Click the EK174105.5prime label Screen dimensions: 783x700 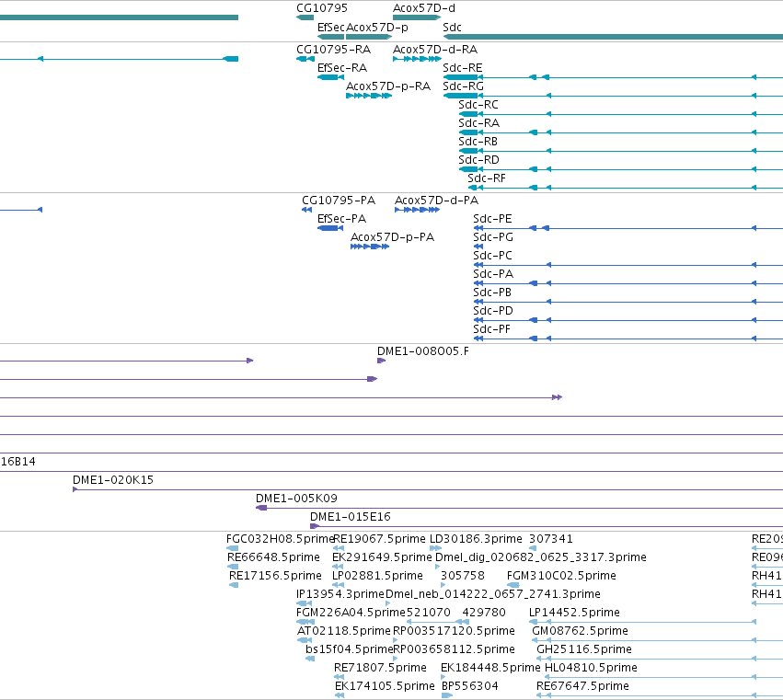(385, 687)
